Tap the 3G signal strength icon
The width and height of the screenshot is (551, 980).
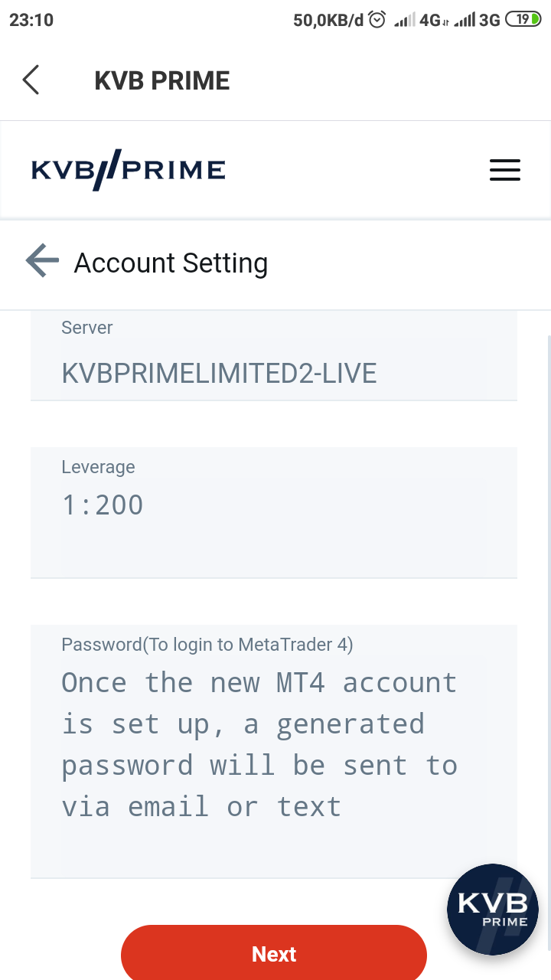click(x=477, y=20)
